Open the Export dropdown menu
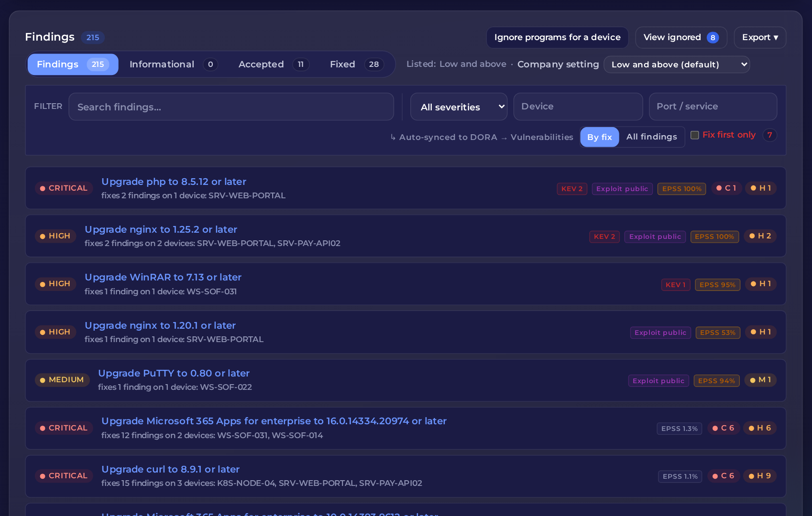Image resolution: width=812 pixels, height=516 pixels. (760, 37)
